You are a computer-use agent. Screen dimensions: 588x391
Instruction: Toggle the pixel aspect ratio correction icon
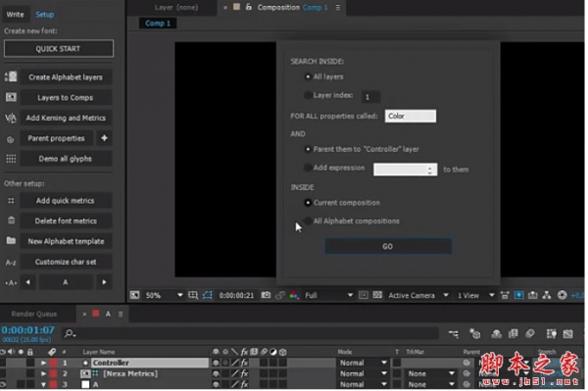point(505,295)
